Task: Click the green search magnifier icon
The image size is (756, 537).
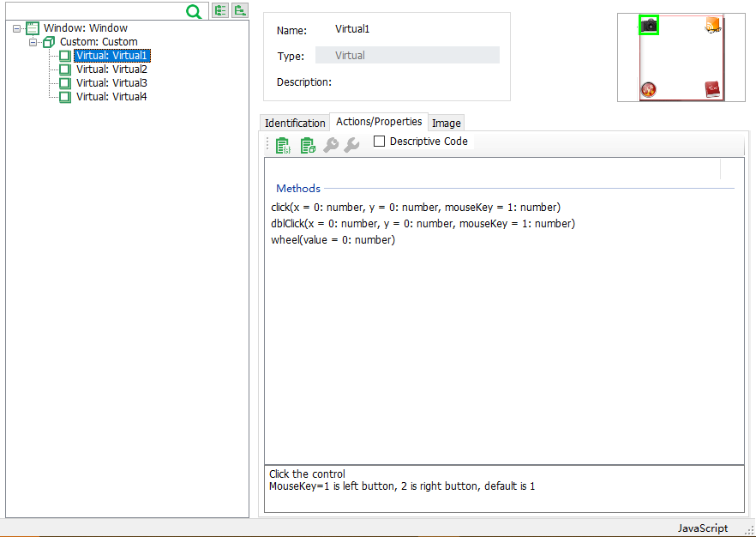Action: point(194,11)
